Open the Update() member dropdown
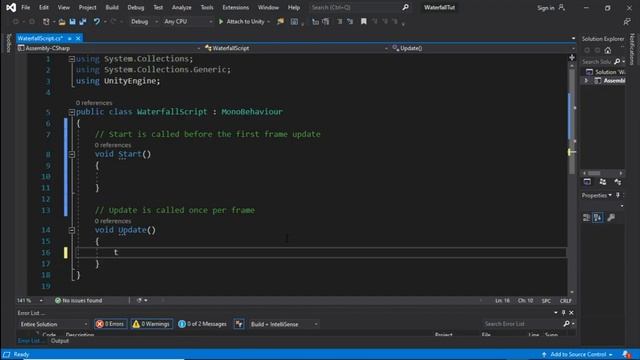Image resolution: width=640 pixels, height=360 pixels. point(483,48)
